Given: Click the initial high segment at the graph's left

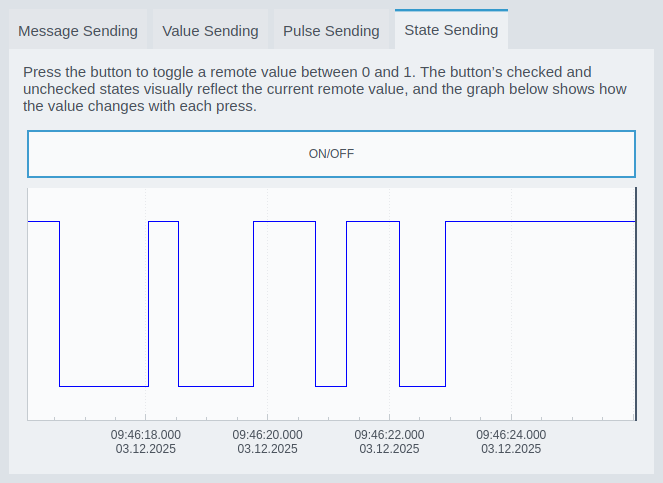Looking at the screenshot, I should tap(43, 221).
